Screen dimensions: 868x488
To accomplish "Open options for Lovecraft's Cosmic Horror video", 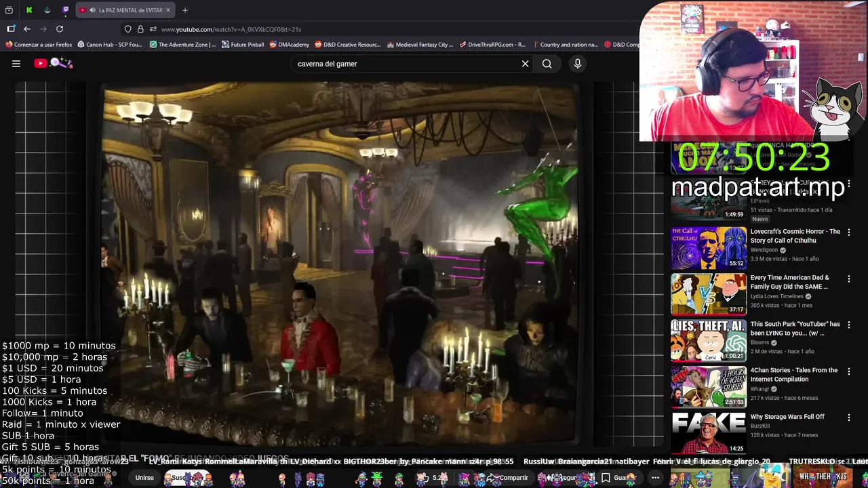I will click(x=848, y=232).
